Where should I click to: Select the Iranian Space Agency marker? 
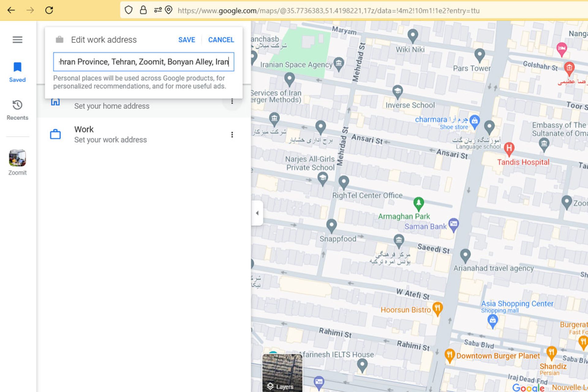coord(339,64)
